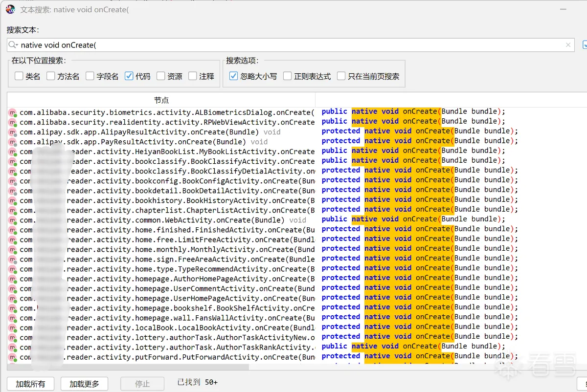The image size is (587, 392).
Task: Select the BookShelfActivity.onCreate result row
Action: click(166, 308)
